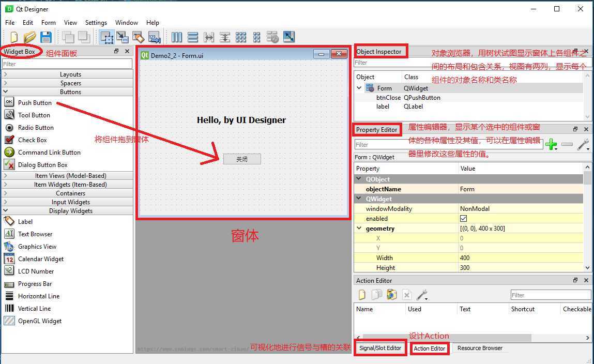
Task: Expand the Containers category
Action: tap(5, 193)
